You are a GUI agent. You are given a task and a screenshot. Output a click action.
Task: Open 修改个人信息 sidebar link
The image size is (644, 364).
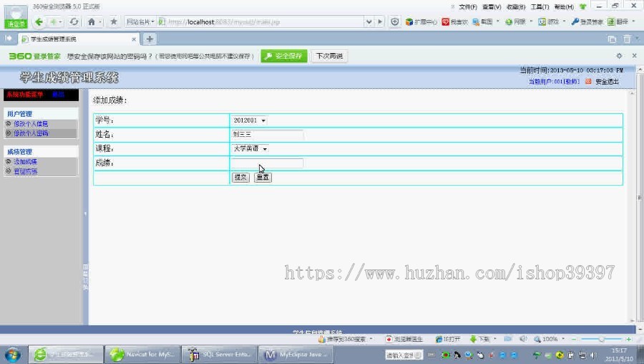coord(31,124)
